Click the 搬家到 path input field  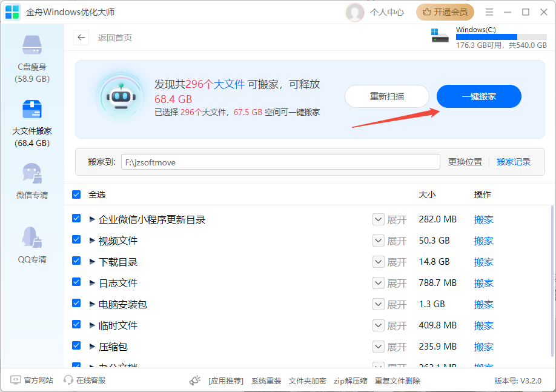pyautogui.click(x=280, y=162)
